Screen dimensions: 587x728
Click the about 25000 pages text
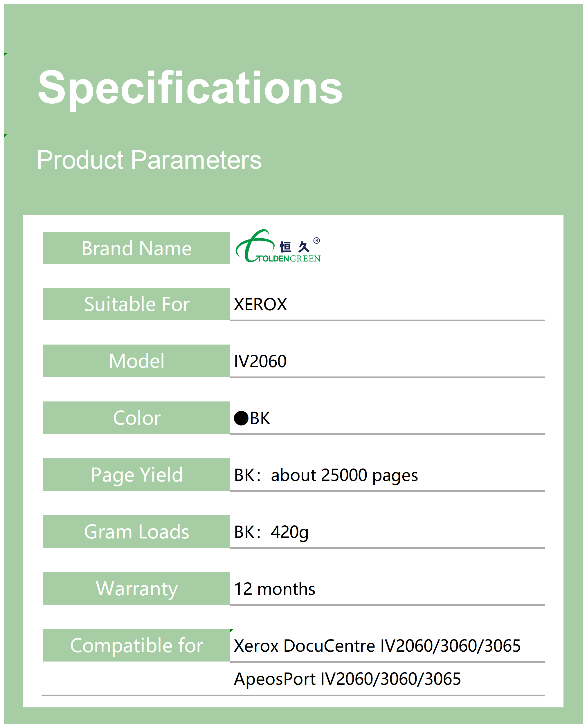[x=344, y=475]
